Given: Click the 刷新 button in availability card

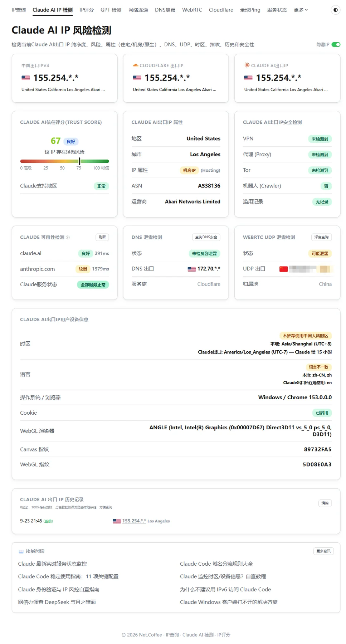Looking at the screenshot, I should [x=102, y=237].
